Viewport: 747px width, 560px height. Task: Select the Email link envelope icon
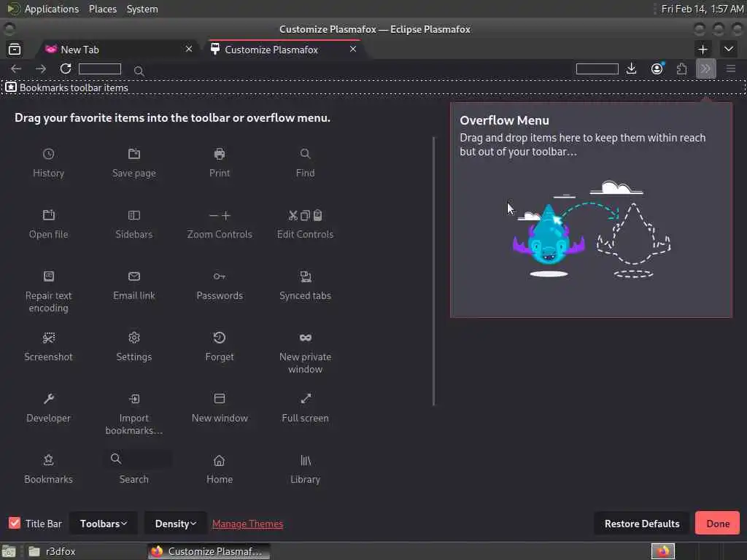pyautogui.click(x=134, y=276)
